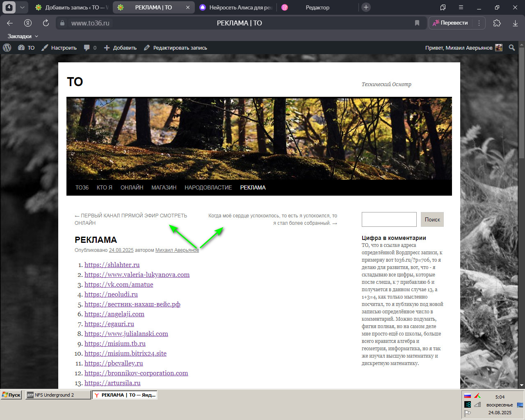525x420 pixels.
Task: Click "Настроить" customize in admin bar
Action: pos(59,48)
